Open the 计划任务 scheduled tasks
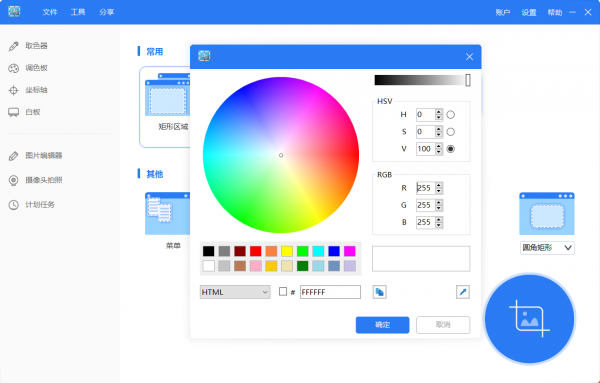 (32, 205)
